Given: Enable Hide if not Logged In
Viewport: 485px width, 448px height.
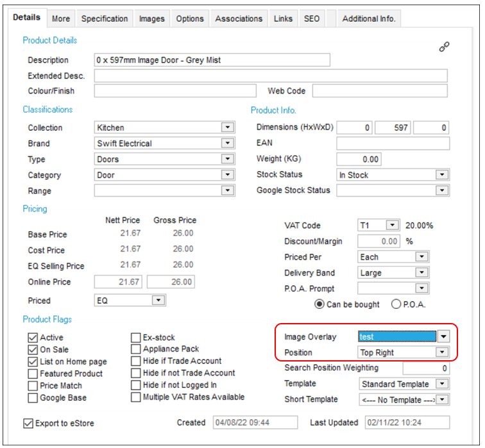Looking at the screenshot, I should point(136,385).
